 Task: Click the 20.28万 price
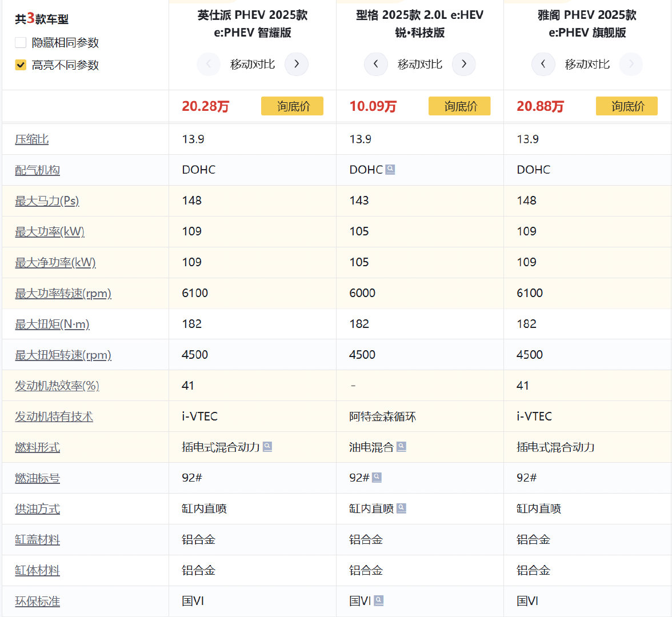pos(206,106)
